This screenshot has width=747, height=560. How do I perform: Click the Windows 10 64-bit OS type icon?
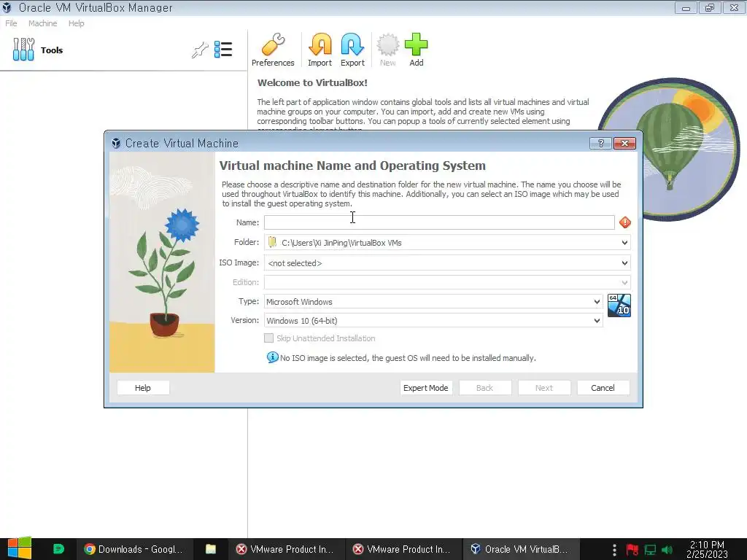[x=619, y=306]
